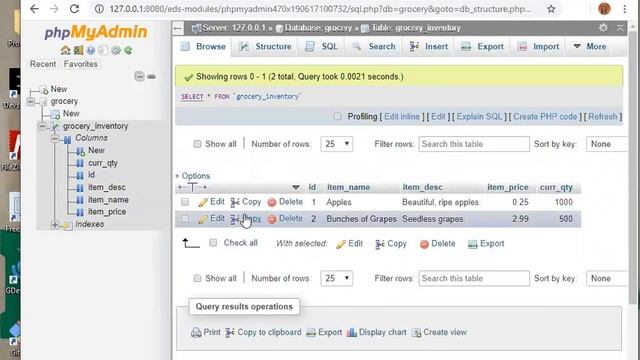This screenshot has width=640, height=360.
Task: Go back in browser
Action: point(34,9)
